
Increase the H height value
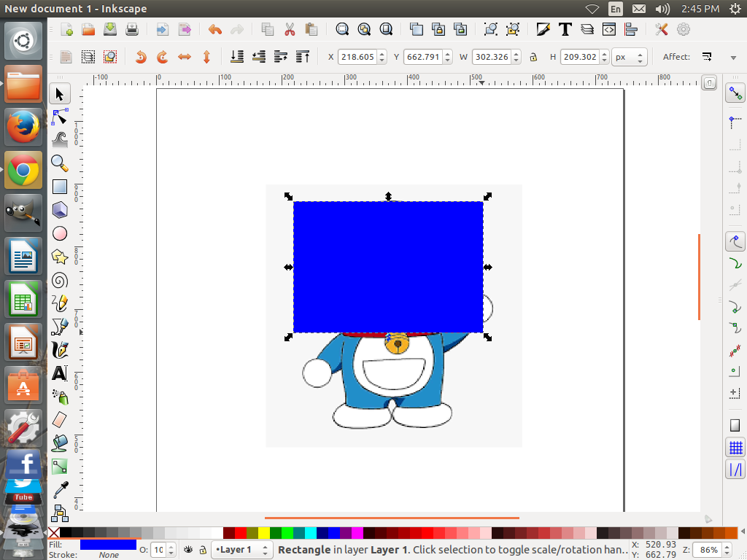605,54
